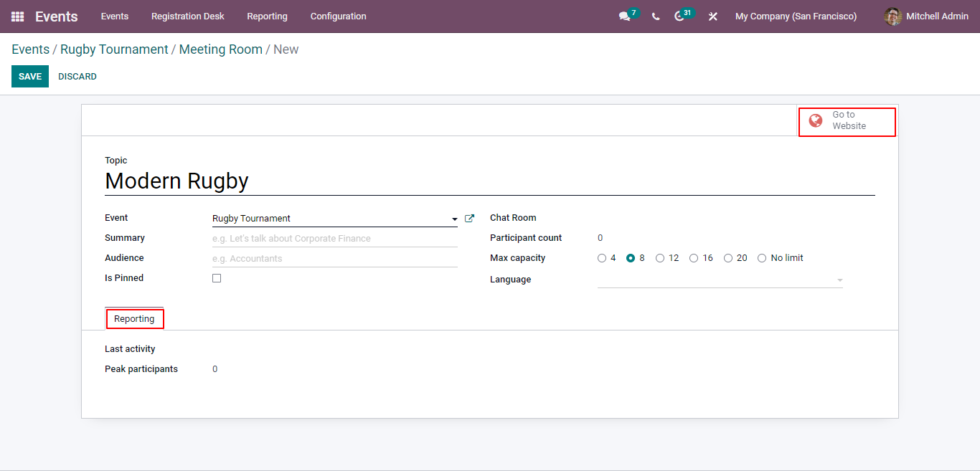
Task: Select max capacity 20 radio button
Action: (728, 258)
